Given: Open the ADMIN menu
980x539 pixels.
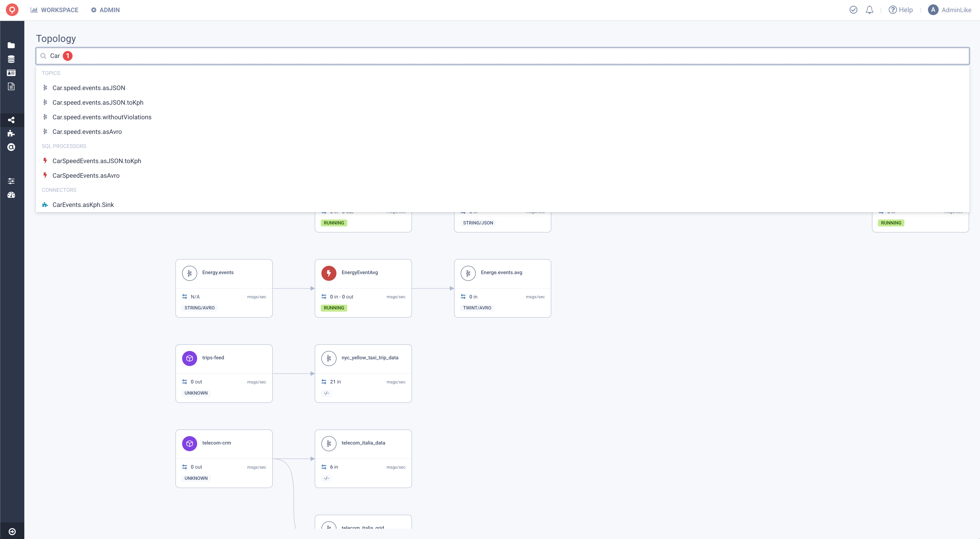Looking at the screenshot, I should (105, 10).
